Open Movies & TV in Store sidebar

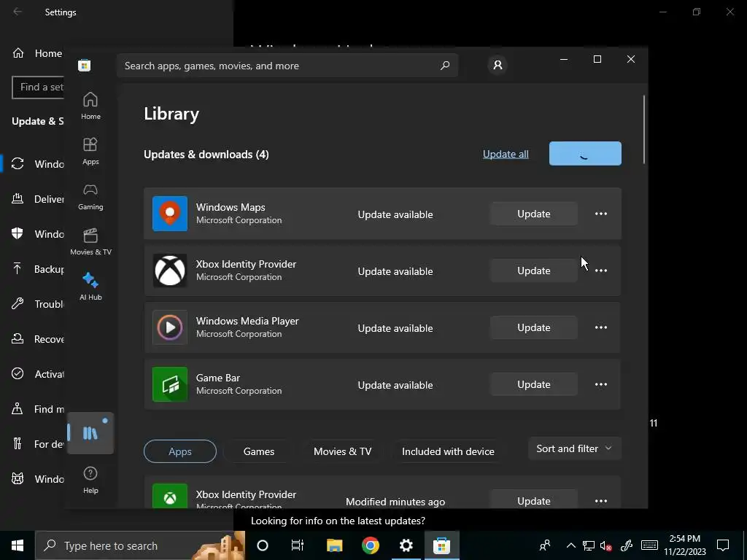pyautogui.click(x=90, y=242)
